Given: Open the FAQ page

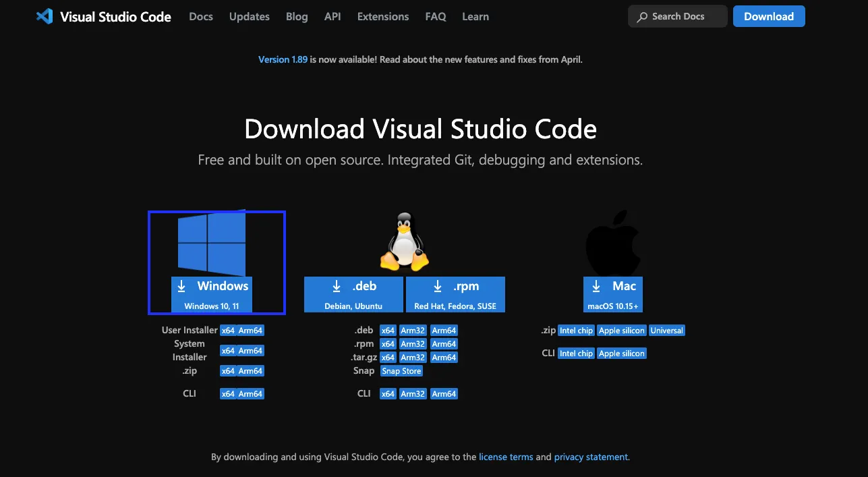Looking at the screenshot, I should [x=436, y=16].
